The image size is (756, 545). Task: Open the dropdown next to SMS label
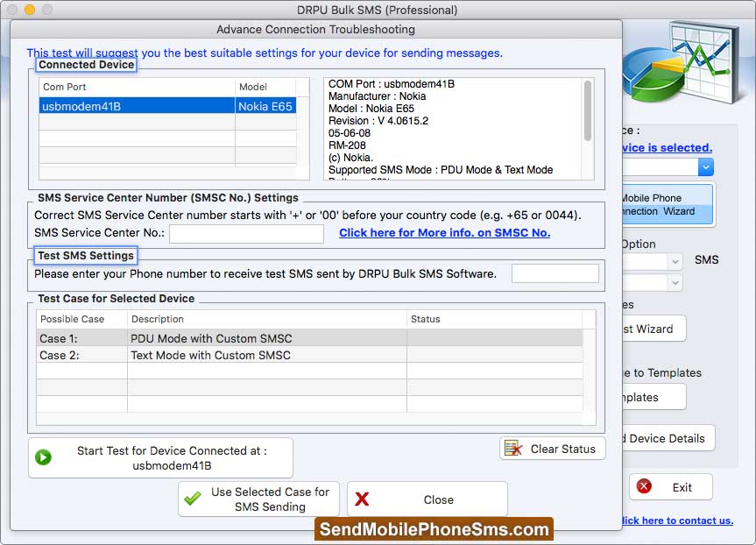[x=675, y=261]
